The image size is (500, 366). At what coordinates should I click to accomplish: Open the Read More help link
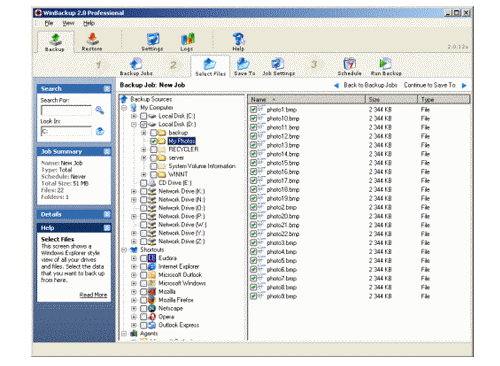tap(93, 295)
